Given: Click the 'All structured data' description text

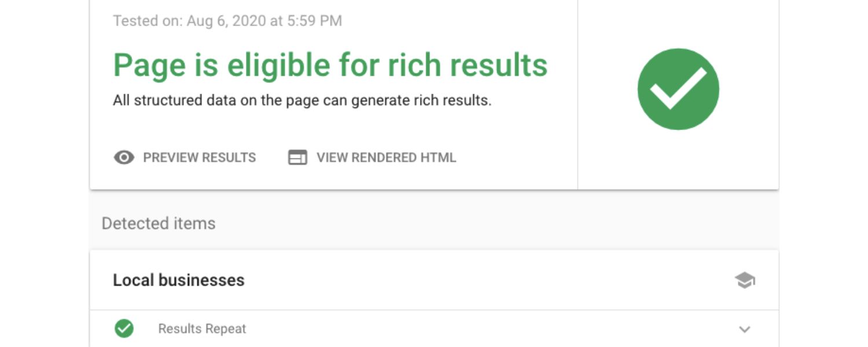Looking at the screenshot, I should tap(301, 101).
